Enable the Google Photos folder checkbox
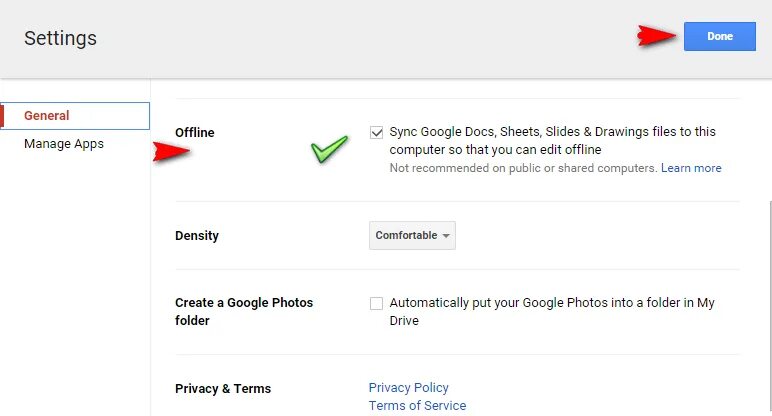This screenshot has height=416, width=772. coord(376,303)
